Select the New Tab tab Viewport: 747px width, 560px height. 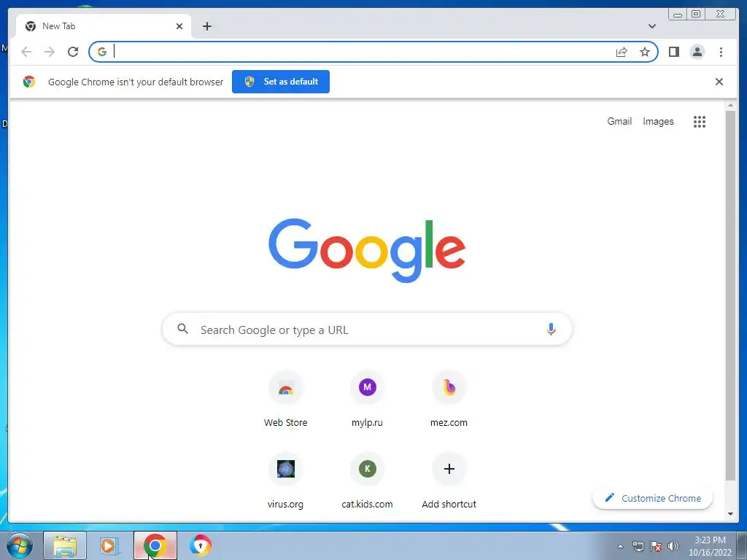click(104, 26)
